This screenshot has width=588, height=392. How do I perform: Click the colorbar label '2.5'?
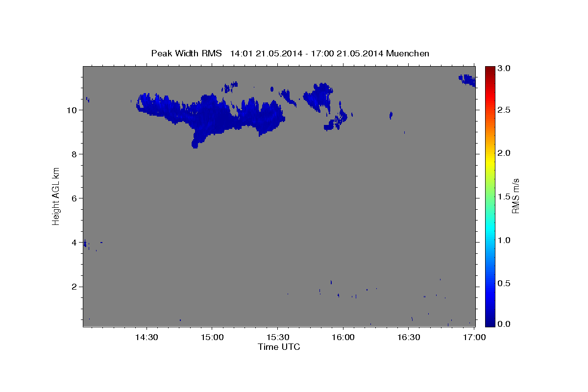point(504,110)
